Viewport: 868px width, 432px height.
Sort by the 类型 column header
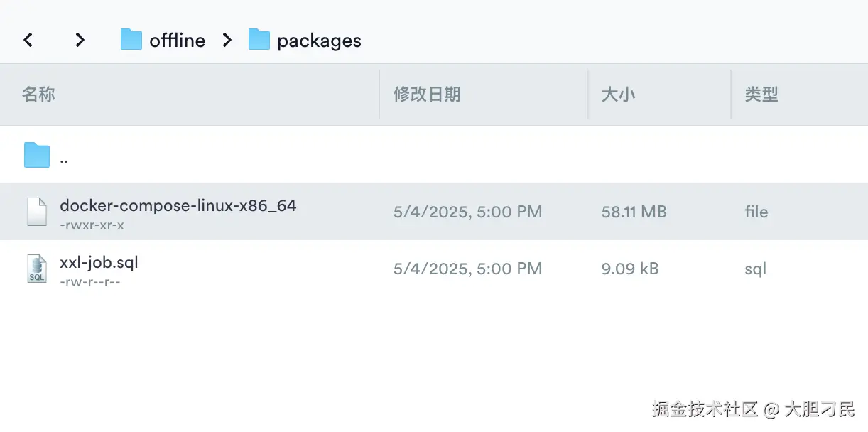point(761,94)
